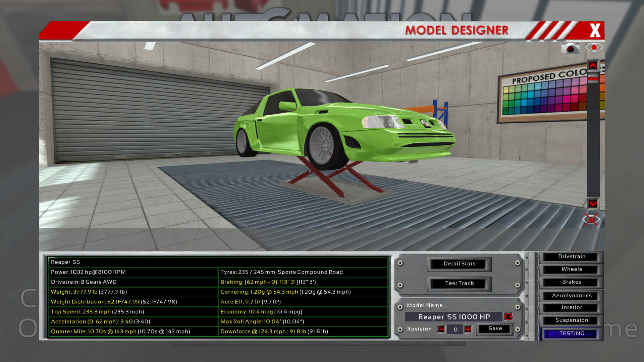Open the Suspension tab
Viewport: 644px width, 362px height.
tap(572, 320)
